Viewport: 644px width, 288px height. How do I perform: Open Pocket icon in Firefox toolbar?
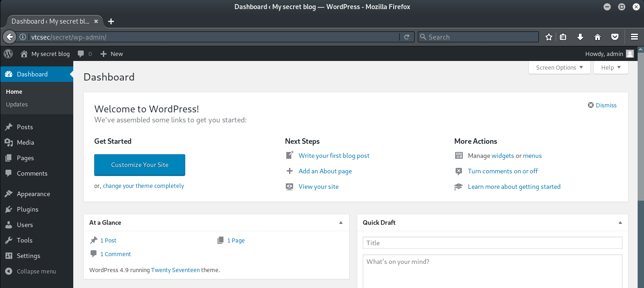[x=614, y=37]
